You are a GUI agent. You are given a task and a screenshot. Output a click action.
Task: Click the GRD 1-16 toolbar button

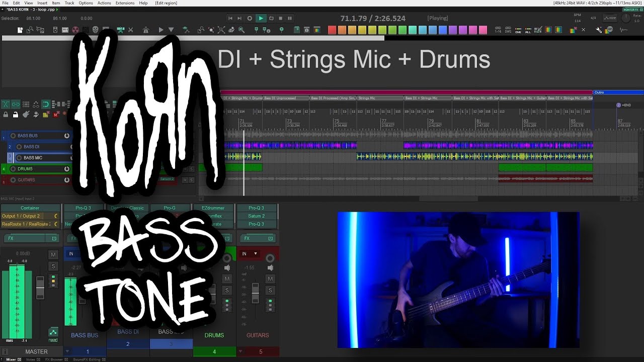pos(498,30)
